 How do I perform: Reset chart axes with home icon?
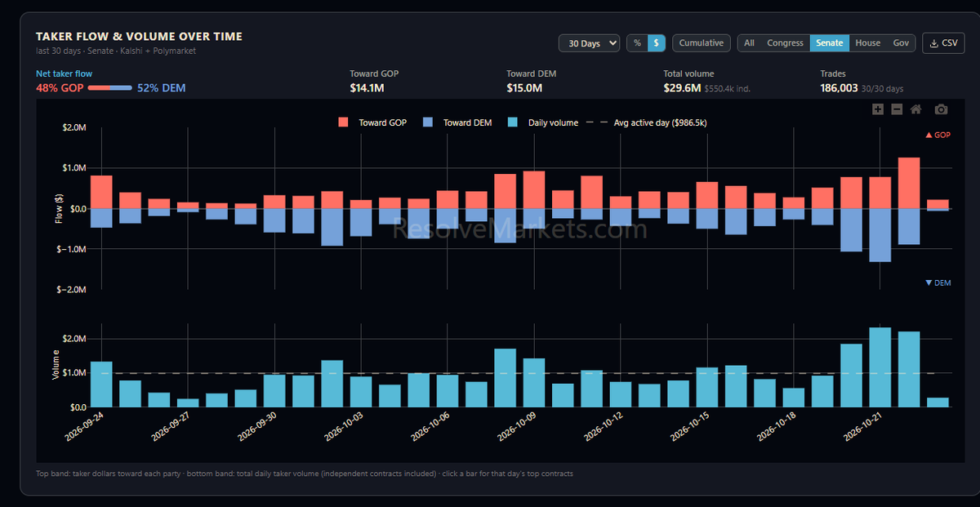coord(916,109)
